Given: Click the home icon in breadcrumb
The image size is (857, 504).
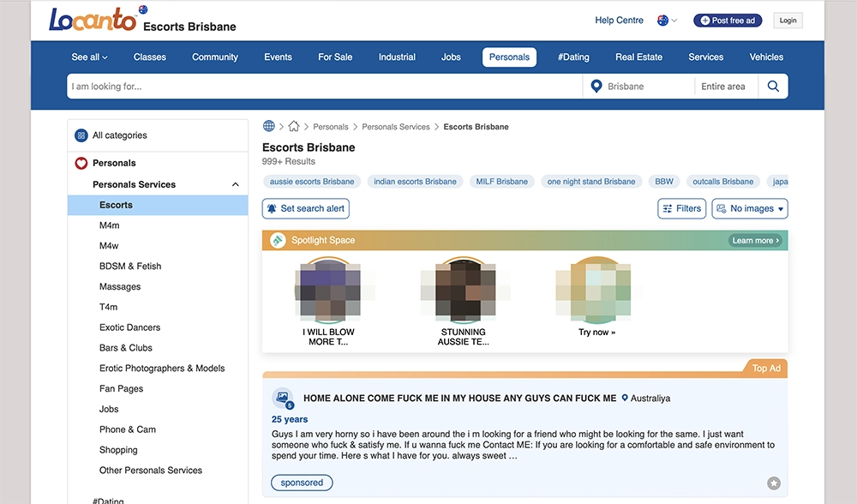Looking at the screenshot, I should point(293,126).
